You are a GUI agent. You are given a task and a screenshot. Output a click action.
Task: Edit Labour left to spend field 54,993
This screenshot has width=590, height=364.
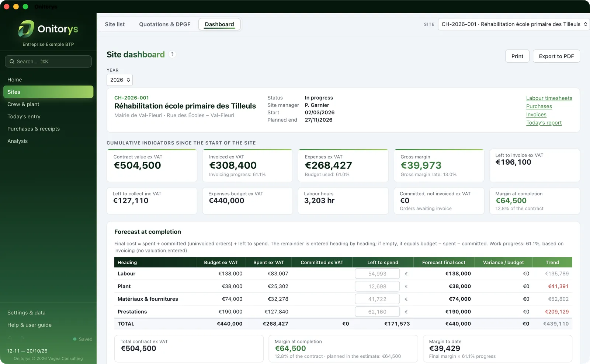(377, 274)
